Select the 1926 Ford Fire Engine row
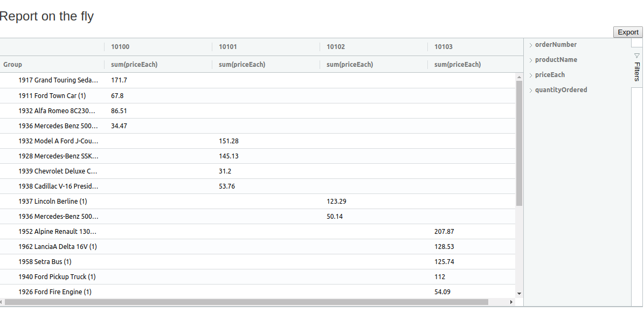 pyautogui.click(x=258, y=292)
